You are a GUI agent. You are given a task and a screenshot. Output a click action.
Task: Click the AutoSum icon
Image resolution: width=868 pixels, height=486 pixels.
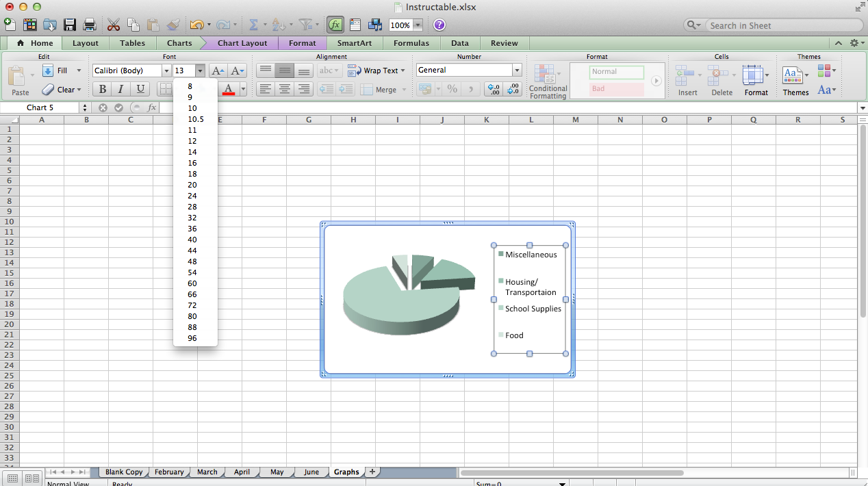tap(253, 24)
